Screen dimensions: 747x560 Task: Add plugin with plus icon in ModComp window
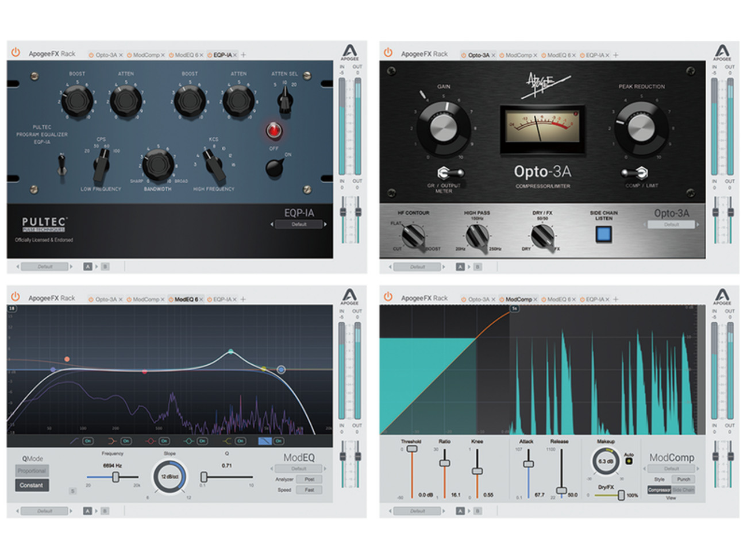pos(615,299)
